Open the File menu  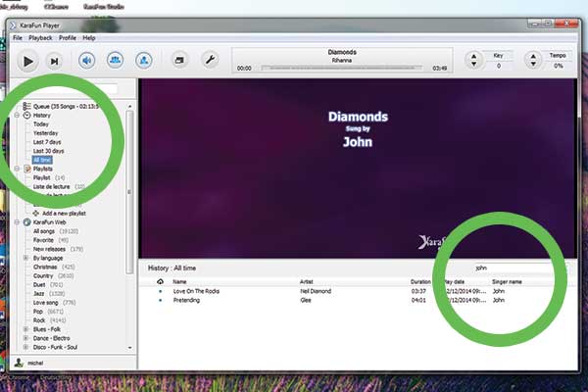tap(18, 38)
